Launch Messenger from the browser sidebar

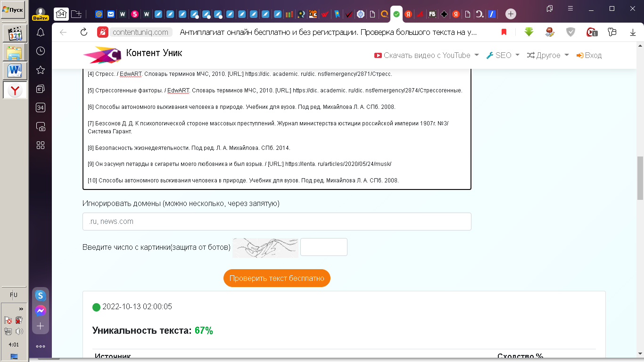point(41,311)
